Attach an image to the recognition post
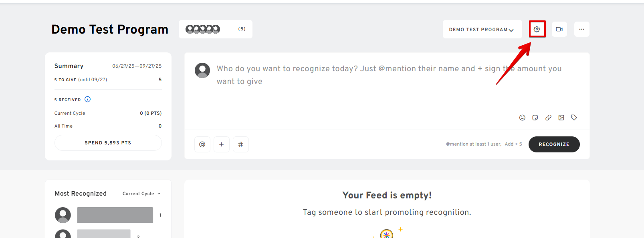This screenshot has width=644, height=238. pos(561,118)
